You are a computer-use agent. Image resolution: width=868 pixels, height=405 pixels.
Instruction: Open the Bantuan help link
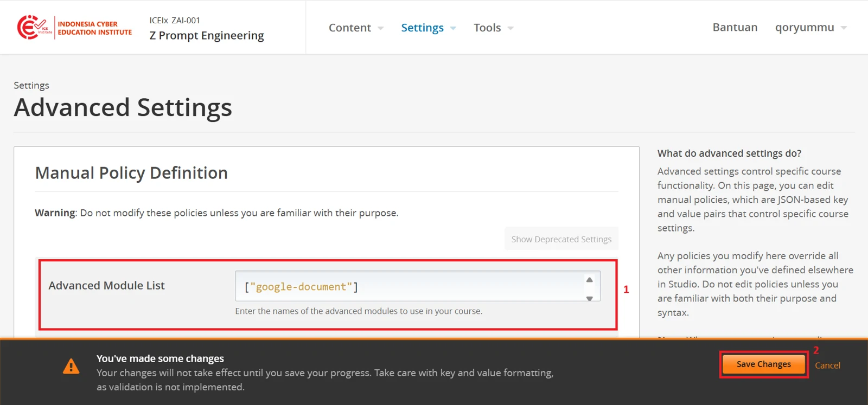735,28
